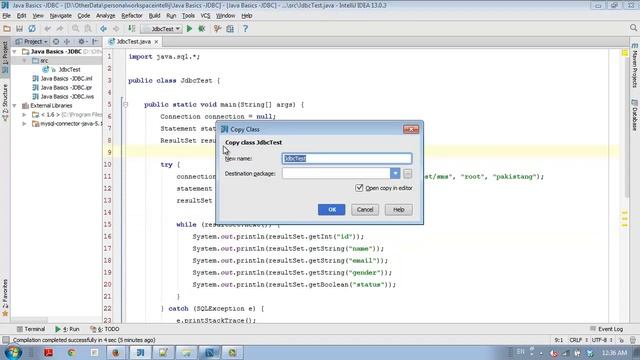The image size is (640, 360).
Task: Confirm Copy Class dialog with OK
Action: (x=331, y=209)
